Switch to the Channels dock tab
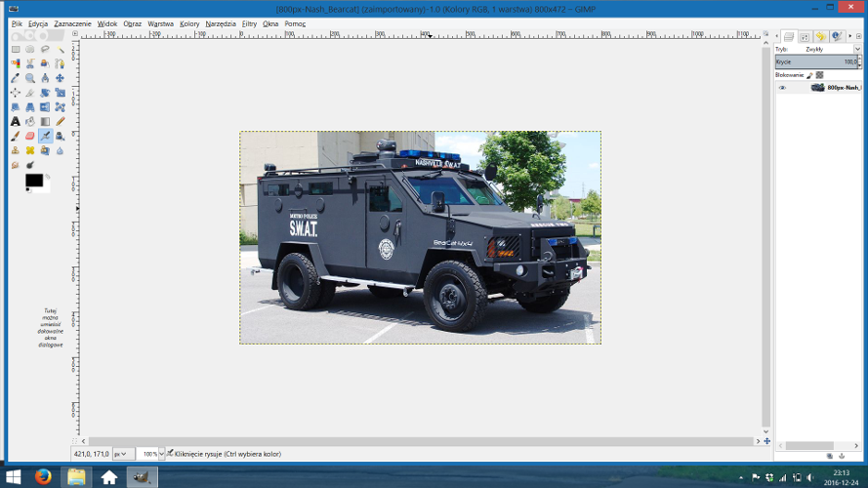 click(x=805, y=36)
